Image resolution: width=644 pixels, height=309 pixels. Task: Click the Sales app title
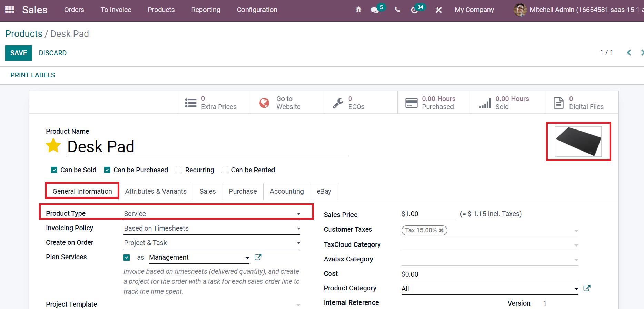tap(35, 10)
